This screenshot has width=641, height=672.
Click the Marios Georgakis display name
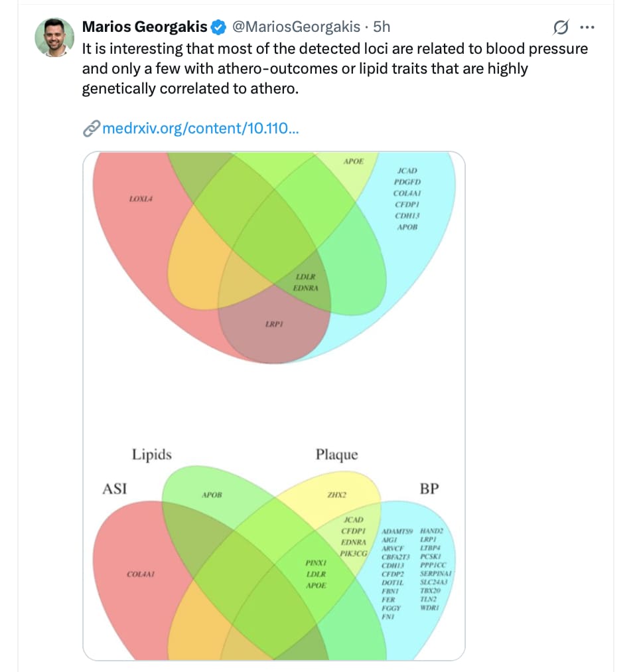point(145,27)
